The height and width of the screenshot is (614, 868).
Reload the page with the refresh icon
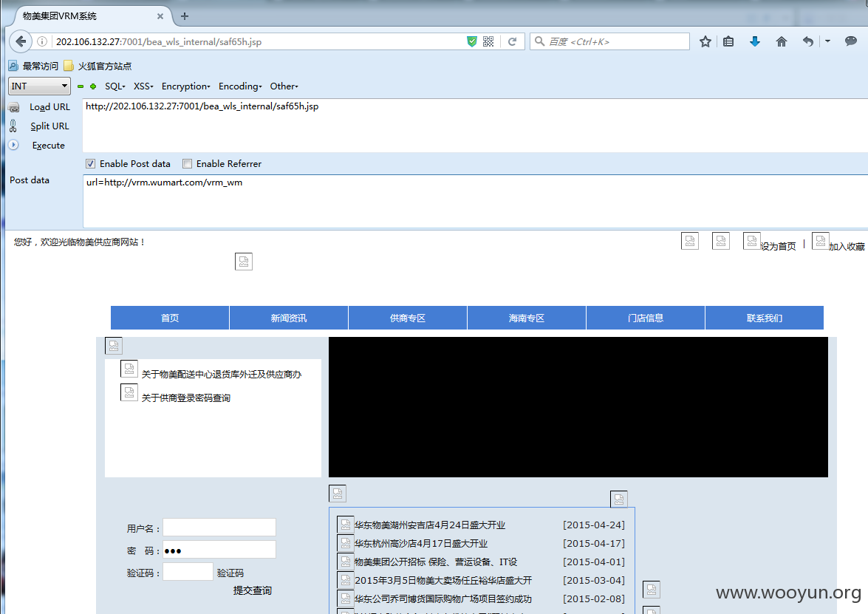513,41
